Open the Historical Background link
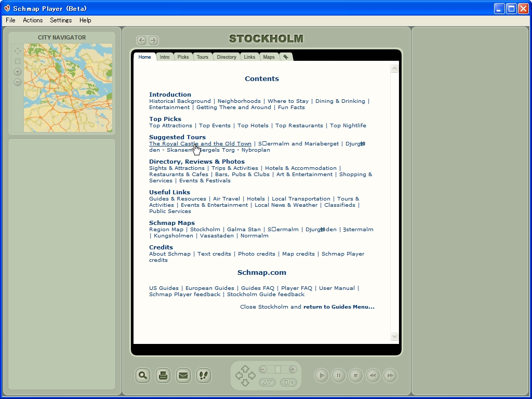This screenshot has height=399, width=532. (x=180, y=101)
